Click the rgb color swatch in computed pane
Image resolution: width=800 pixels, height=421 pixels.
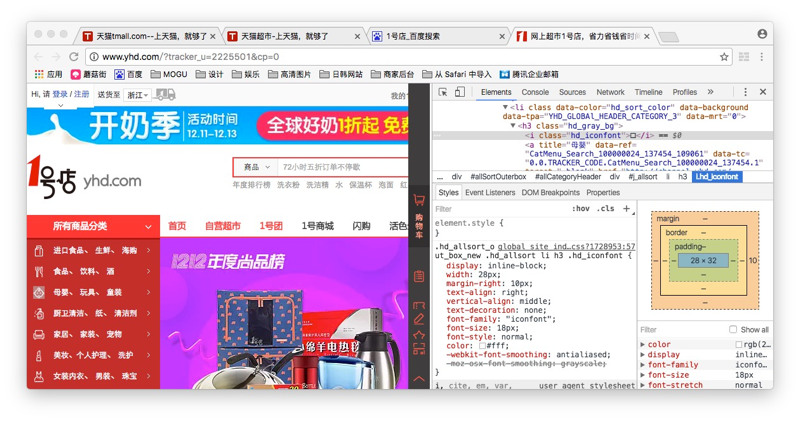[739, 344]
